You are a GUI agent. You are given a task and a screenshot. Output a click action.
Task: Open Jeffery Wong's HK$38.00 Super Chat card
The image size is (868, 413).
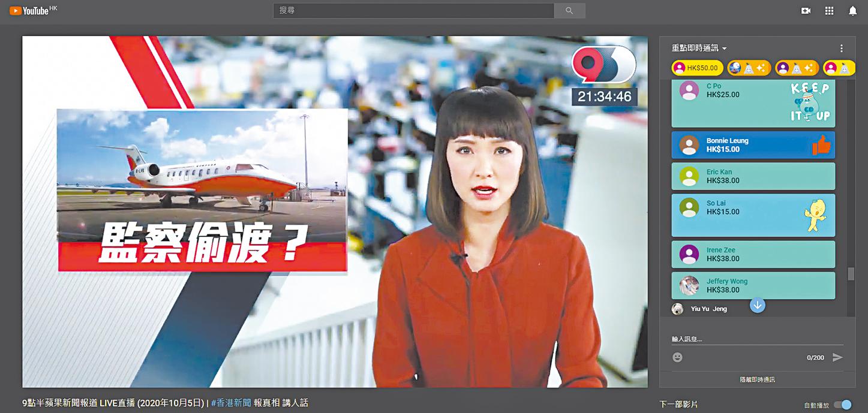[x=753, y=285]
